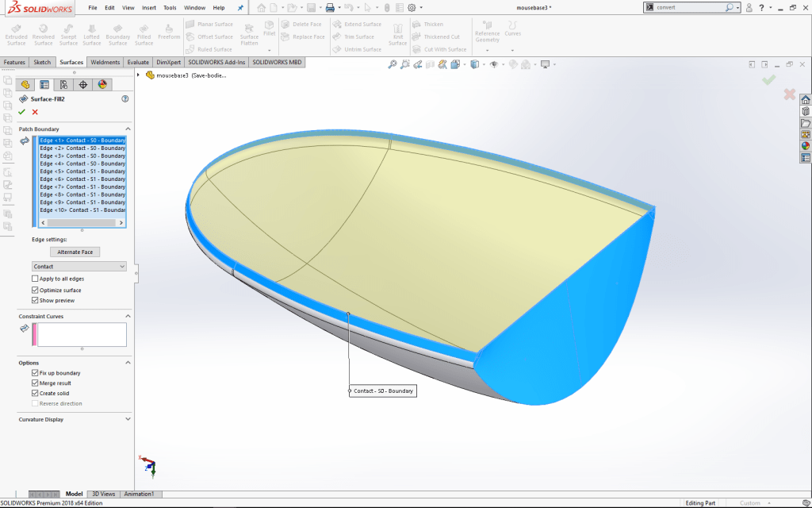Screen dimensions: 812x508
Task: Type in the convert search box
Action: click(x=686, y=7)
